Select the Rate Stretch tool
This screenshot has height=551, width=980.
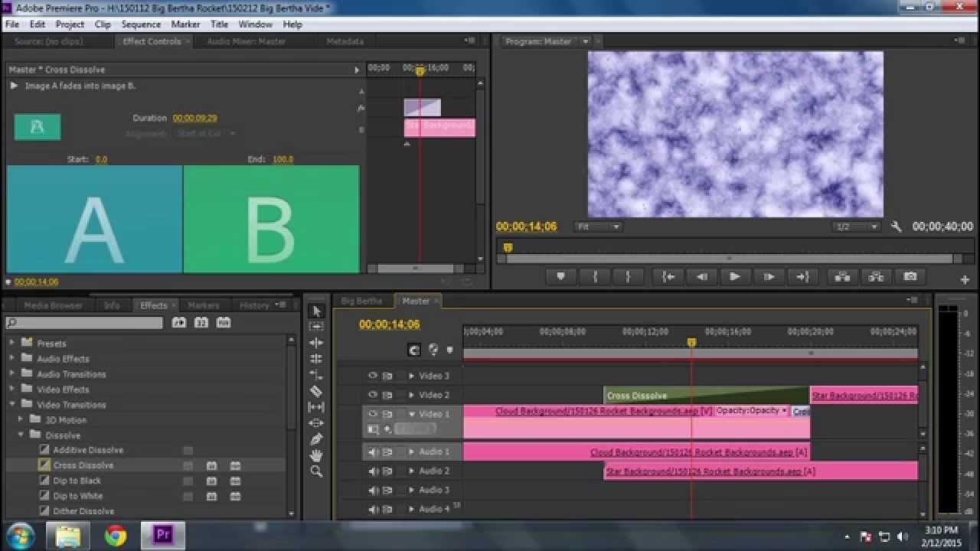(x=316, y=375)
